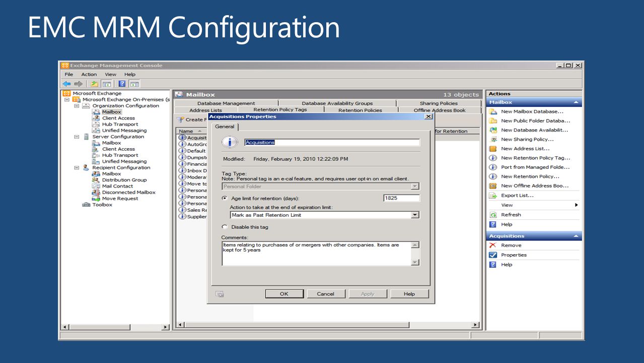This screenshot has width=644, height=363.
Task: Click the Apply button
Action: coord(368,294)
